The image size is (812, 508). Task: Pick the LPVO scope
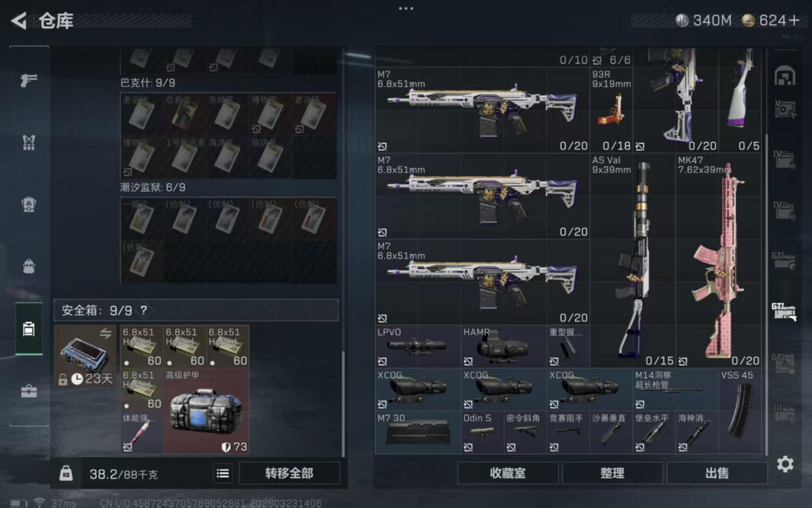tap(418, 346)
